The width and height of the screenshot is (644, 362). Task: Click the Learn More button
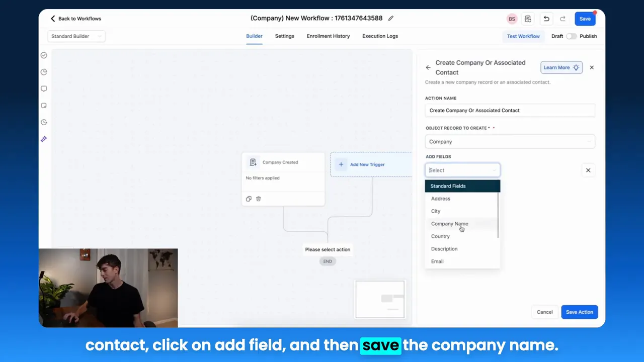[x=561, y=67]
